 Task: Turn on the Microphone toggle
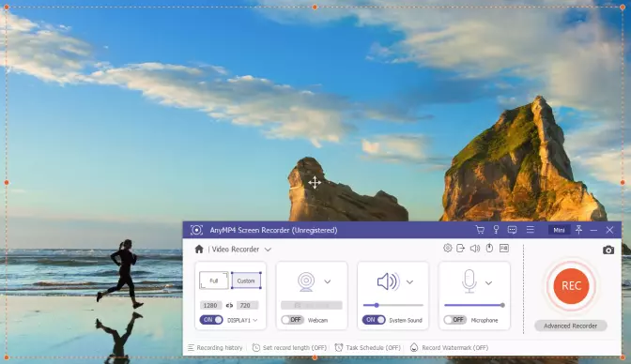coord(454,320)
